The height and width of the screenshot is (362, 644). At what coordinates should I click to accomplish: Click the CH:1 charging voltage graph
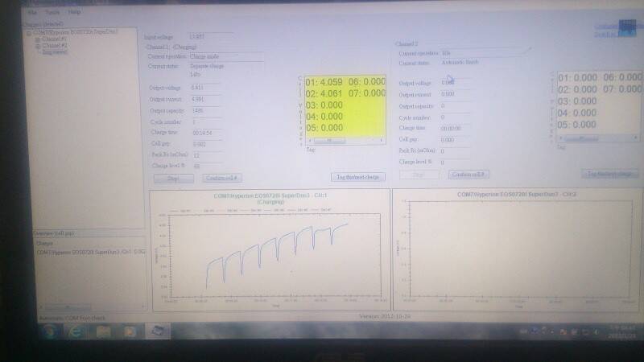(x=275, y=255)
